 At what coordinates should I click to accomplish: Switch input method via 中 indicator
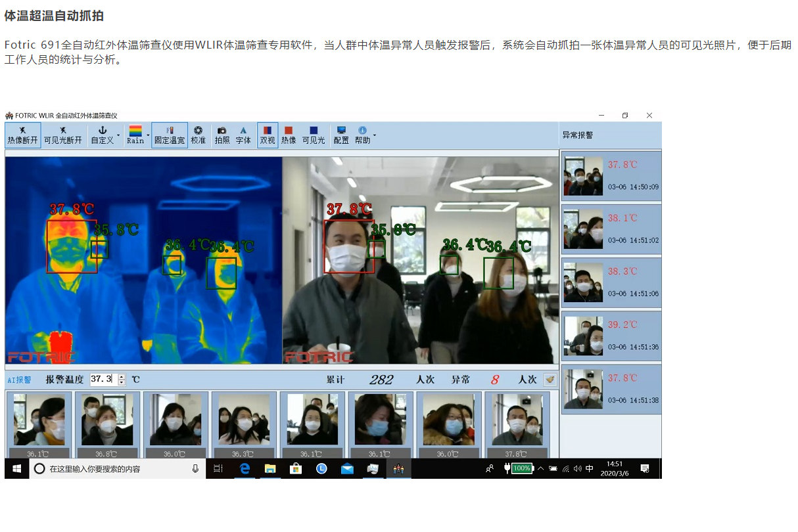[590, 468]
